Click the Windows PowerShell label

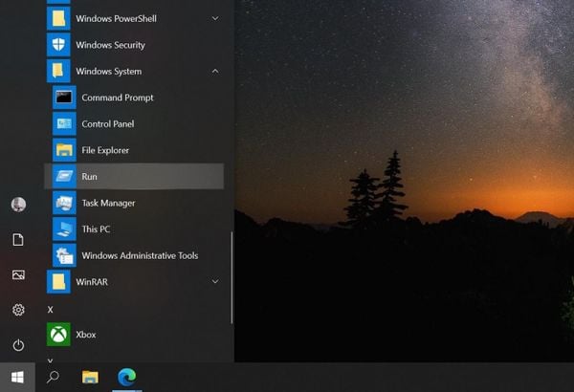[x=116, y=18]
